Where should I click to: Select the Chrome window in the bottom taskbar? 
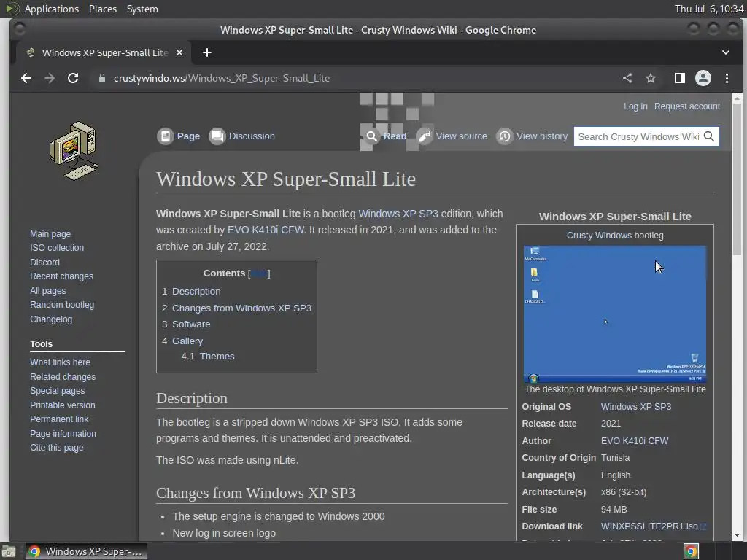tap(86, 551)
